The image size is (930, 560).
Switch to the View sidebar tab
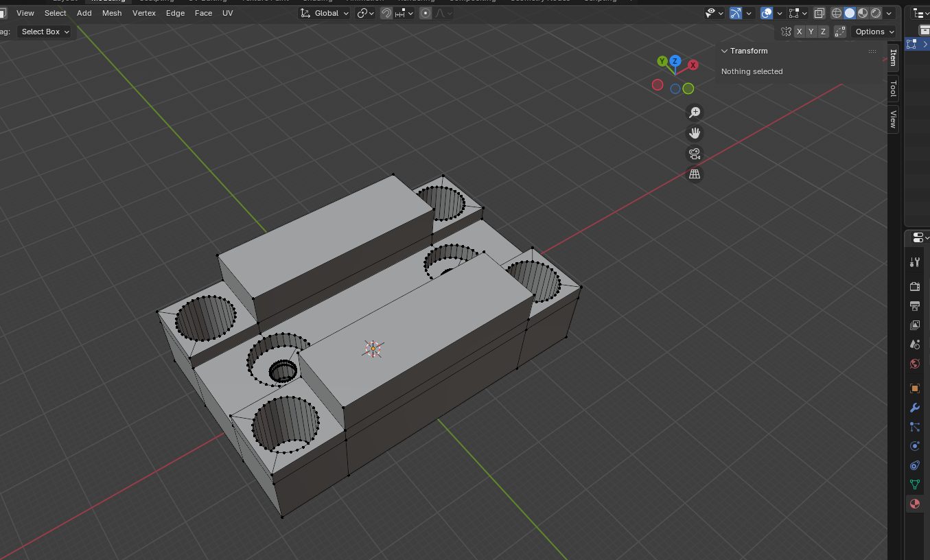coord(893,119)
